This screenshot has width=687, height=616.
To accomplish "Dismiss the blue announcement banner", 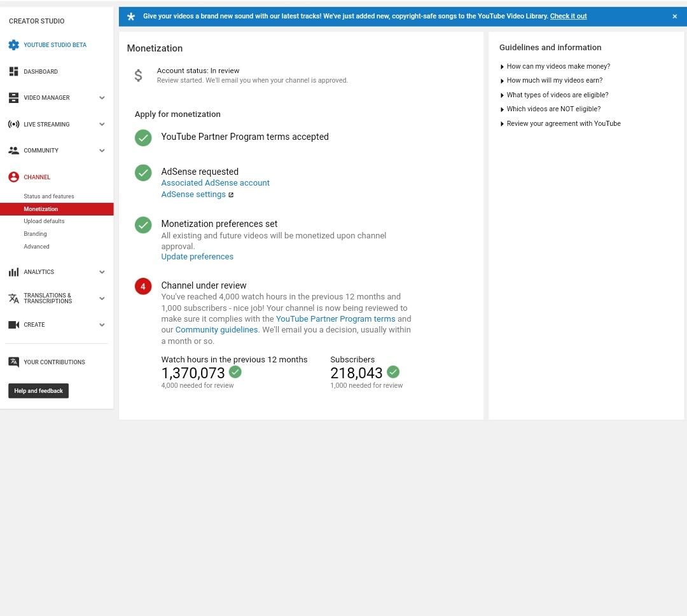I will [x=675, y=16].
